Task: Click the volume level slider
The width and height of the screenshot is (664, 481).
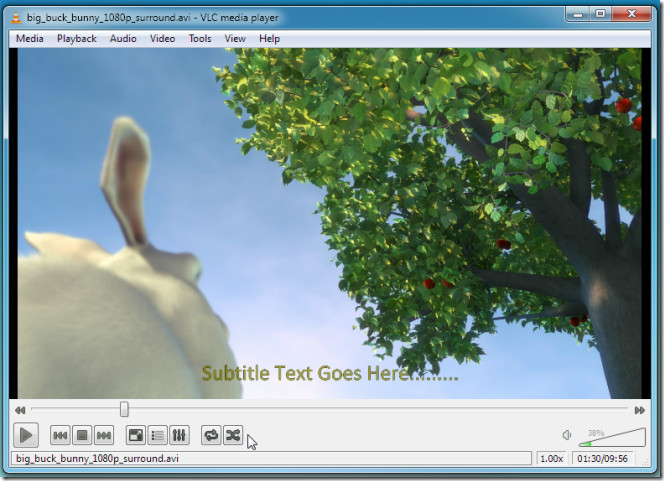Action: click(612, 438)
